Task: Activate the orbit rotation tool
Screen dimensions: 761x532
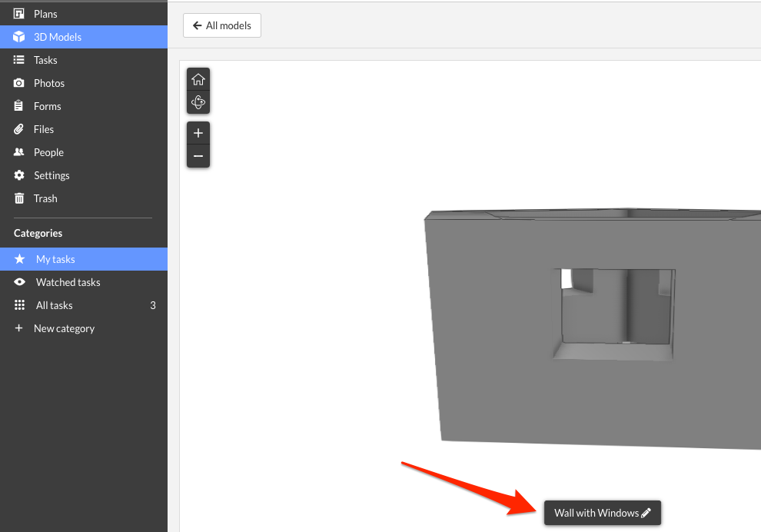Action: point(198,102)
